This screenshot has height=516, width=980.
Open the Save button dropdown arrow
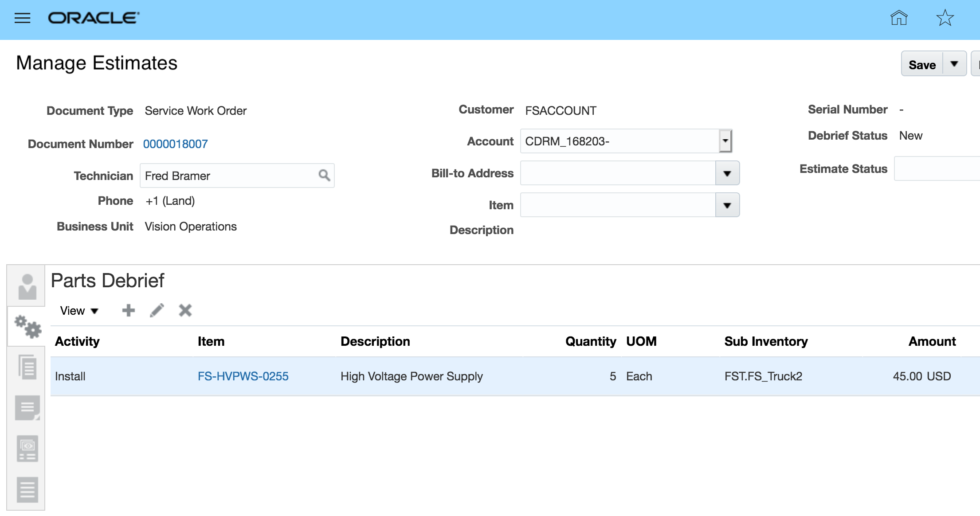tap(954, 64)
